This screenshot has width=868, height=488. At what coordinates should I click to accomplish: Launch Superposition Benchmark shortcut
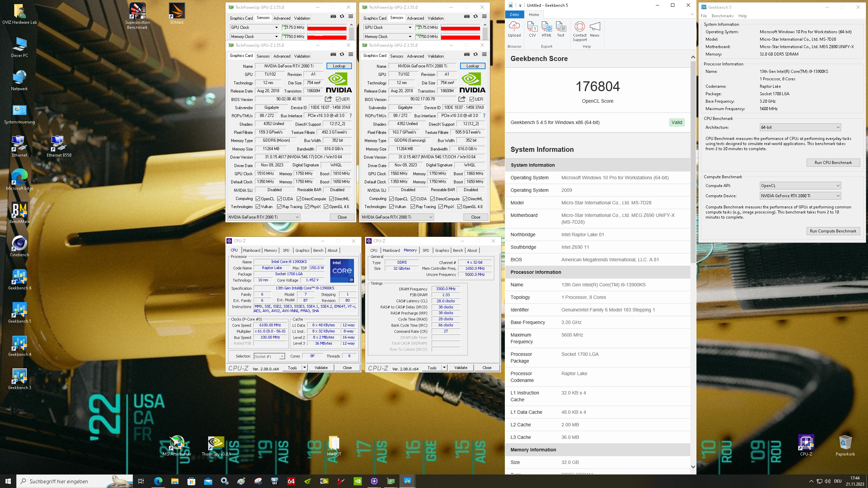(137, 16)
